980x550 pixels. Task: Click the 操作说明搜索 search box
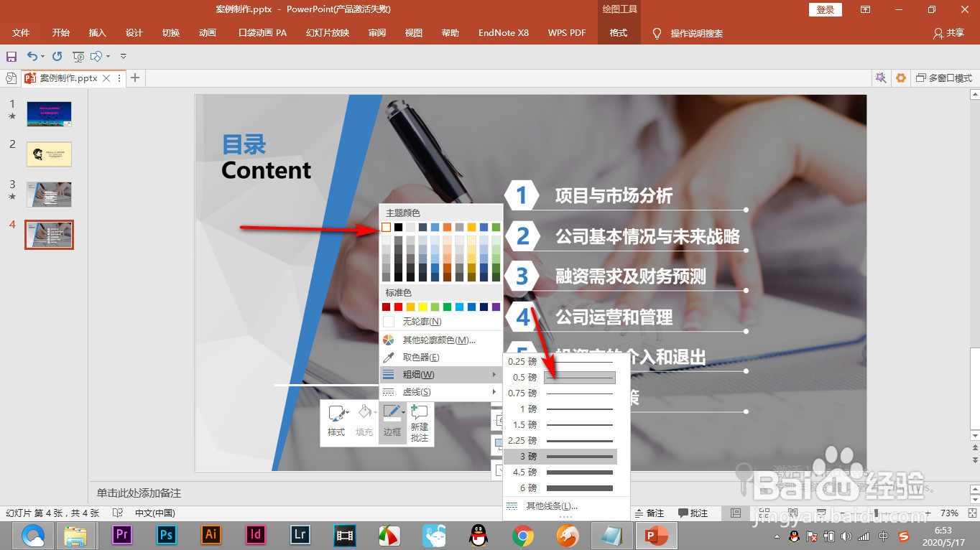tap(696, 33)
